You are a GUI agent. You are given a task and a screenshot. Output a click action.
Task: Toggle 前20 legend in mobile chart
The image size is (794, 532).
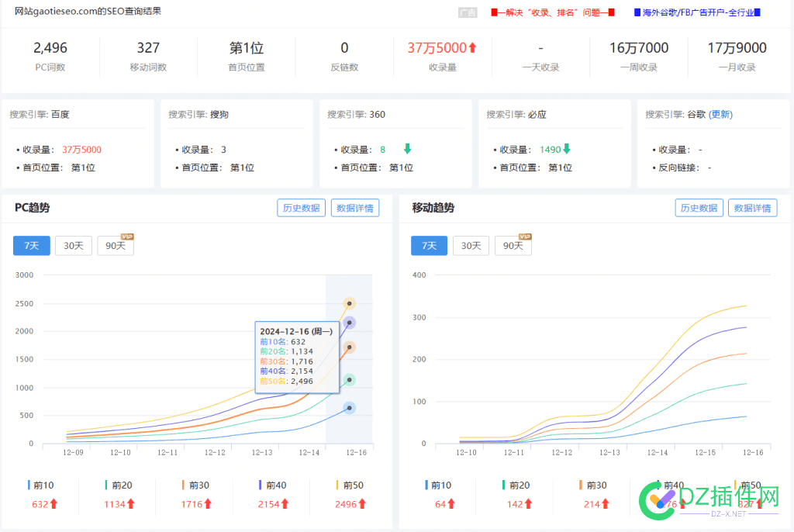coord(516,485)
